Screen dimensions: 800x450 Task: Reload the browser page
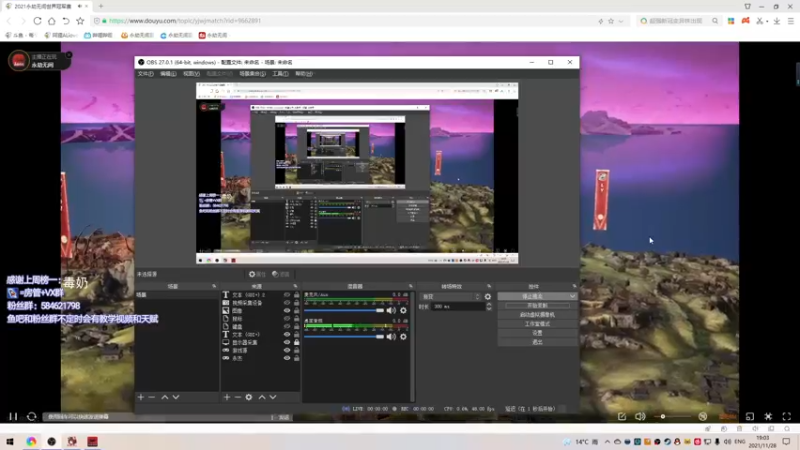click(37, 21)
